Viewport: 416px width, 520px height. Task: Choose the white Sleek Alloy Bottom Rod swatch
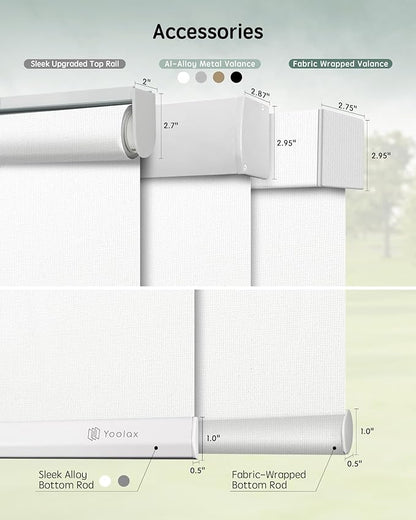point(105,481)
